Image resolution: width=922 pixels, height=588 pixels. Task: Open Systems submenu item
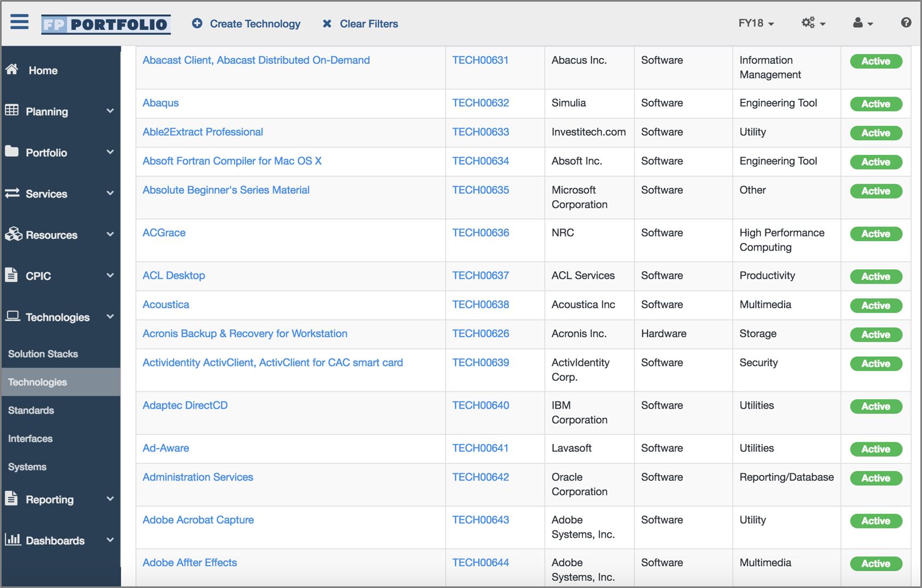tap(27, 467)
